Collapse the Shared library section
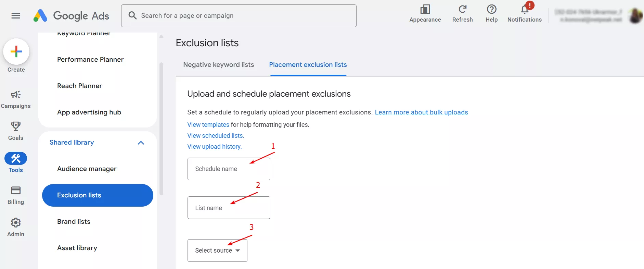The height and width of the screenshot is (269, 644). click(141, 143)
